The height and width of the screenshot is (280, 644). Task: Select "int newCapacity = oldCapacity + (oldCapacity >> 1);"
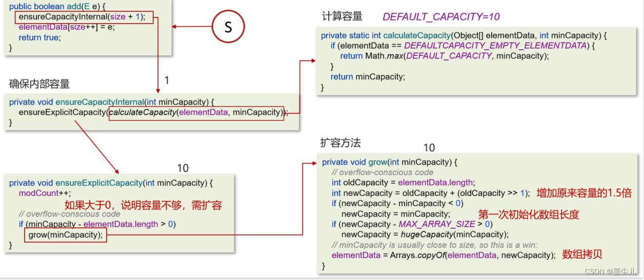click(430, 193)
